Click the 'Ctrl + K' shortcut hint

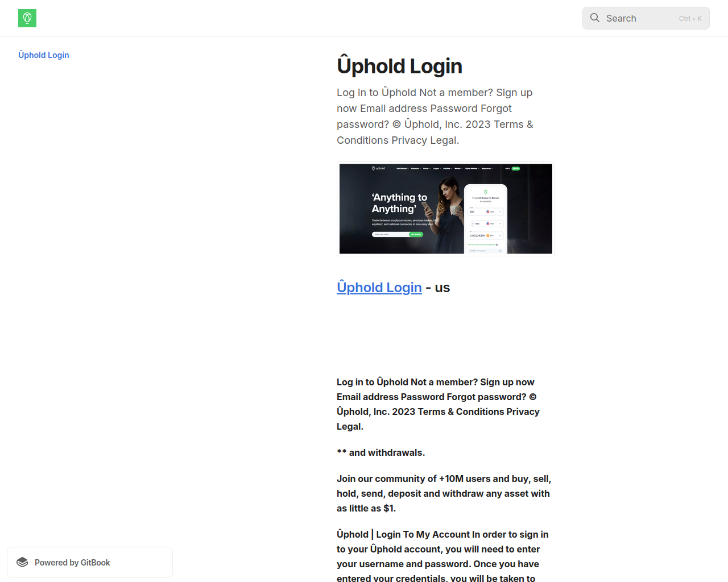tap(690, 19)
